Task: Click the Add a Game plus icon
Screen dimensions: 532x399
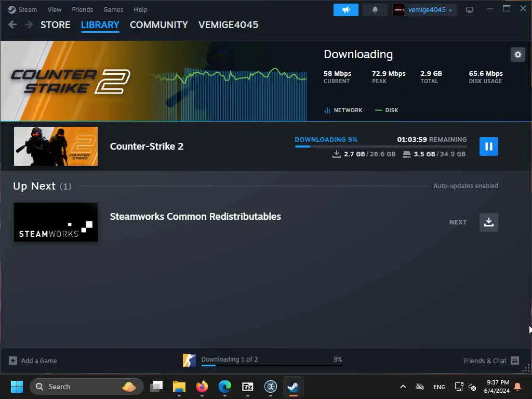Action: point(13,361)
